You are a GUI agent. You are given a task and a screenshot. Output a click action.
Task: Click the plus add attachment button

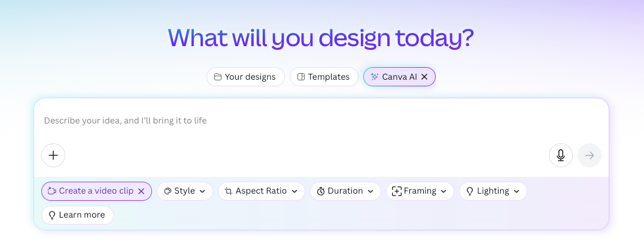pos(53,155)
